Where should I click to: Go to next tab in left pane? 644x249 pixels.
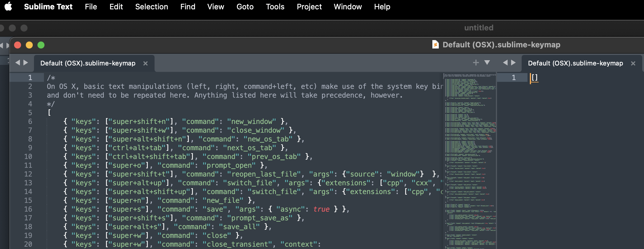(26, 63)
